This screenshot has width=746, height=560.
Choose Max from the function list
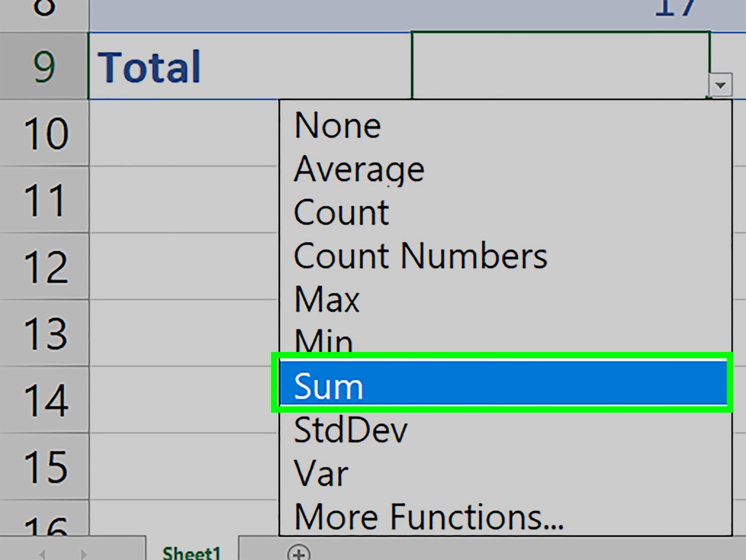coord(506,299)
